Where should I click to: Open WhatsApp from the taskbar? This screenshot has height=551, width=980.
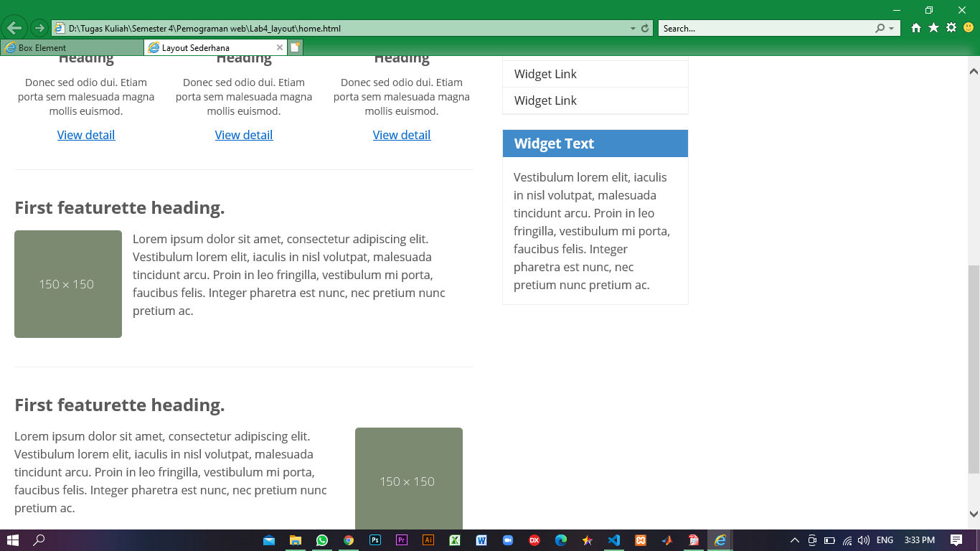coord(321,540)
